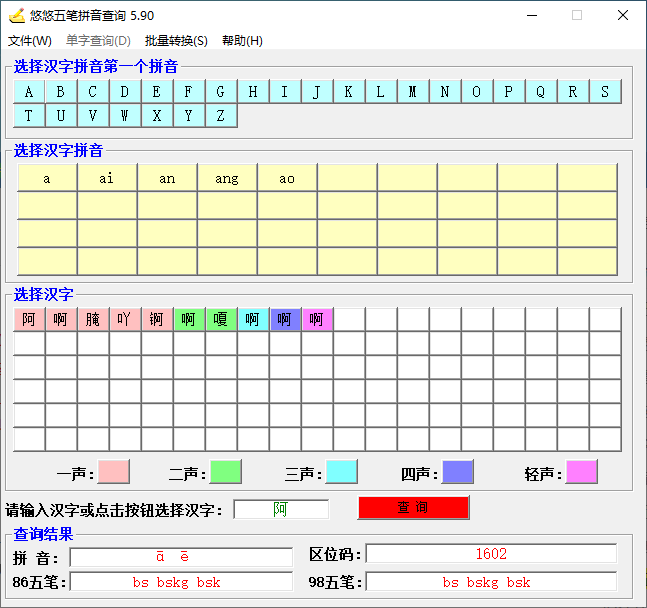Select the 'ang' pinyin button
Viewport: 647px width, 608px height.
click(227, 178)
